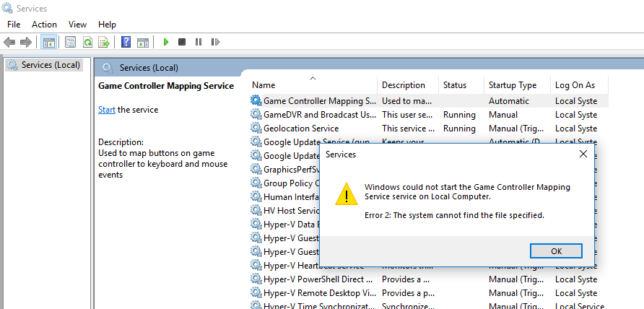Click the Pause Service toolbar icon
The width and height of the screenshot is (644, 309).
(x=199, y=43)
